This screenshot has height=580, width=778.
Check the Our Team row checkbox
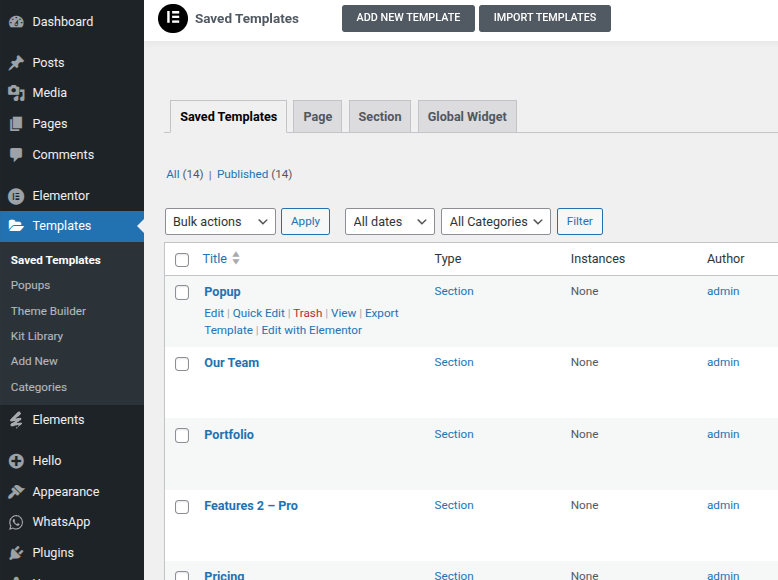(x=182, y=364)
